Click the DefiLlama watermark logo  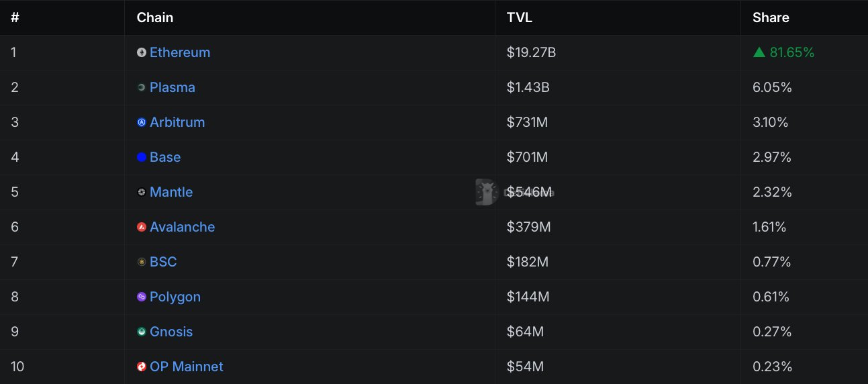[486, 192]
